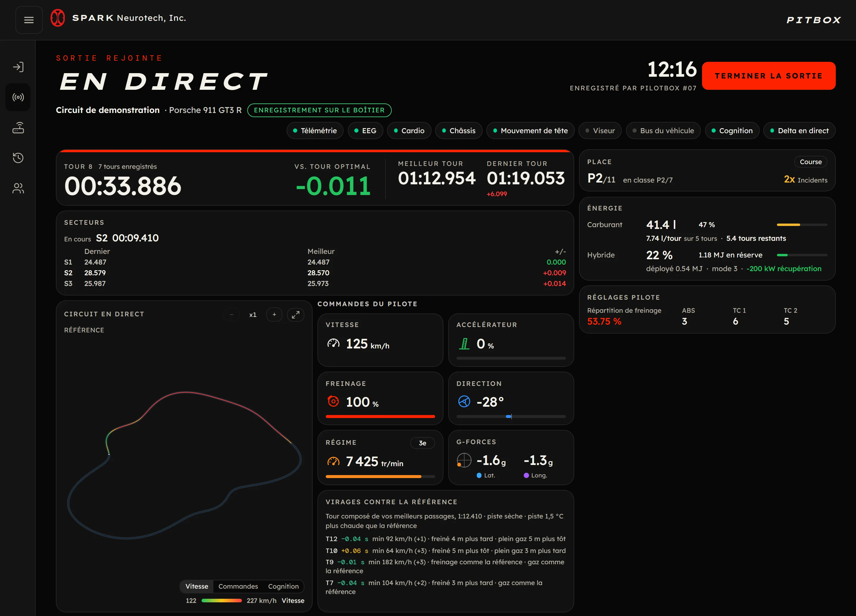
Task: Click the 3e gear badge
Action: coord(423,443)
